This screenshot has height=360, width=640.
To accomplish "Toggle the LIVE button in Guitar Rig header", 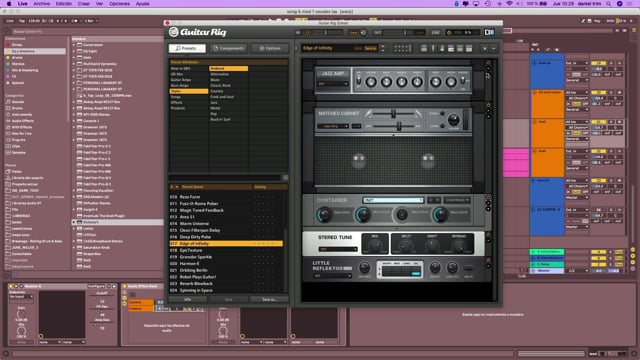I will [x=436, y=32].
